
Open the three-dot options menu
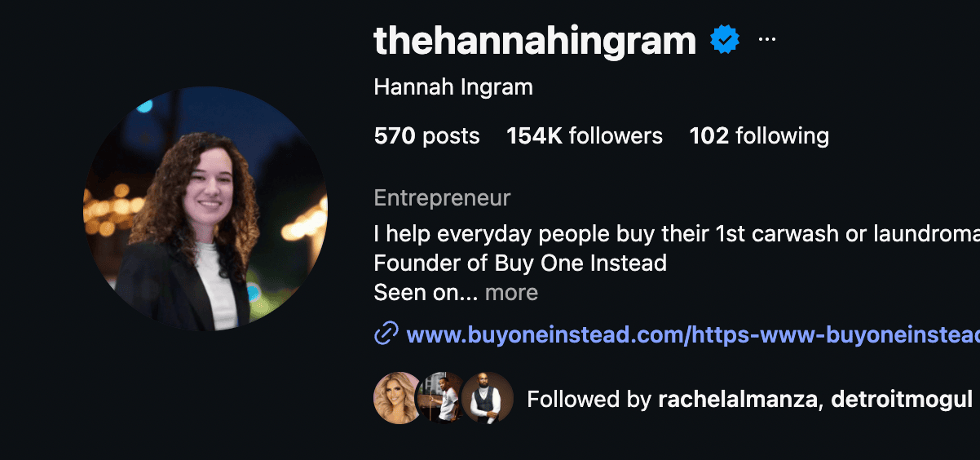767,39
